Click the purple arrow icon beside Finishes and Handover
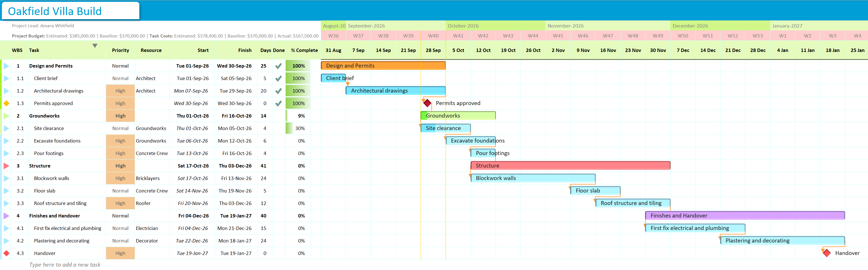 [x=7, y=216]
